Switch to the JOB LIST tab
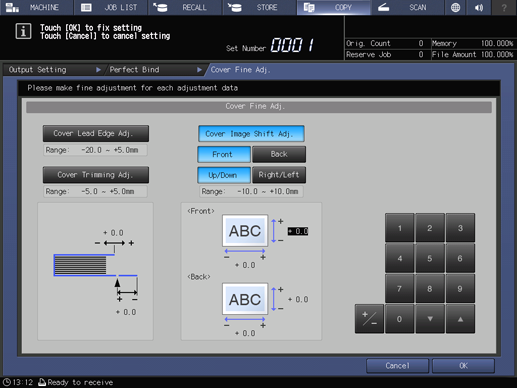The width and height of the screenshot is (517, 388). pyautogui.click(x=111, y=7)
